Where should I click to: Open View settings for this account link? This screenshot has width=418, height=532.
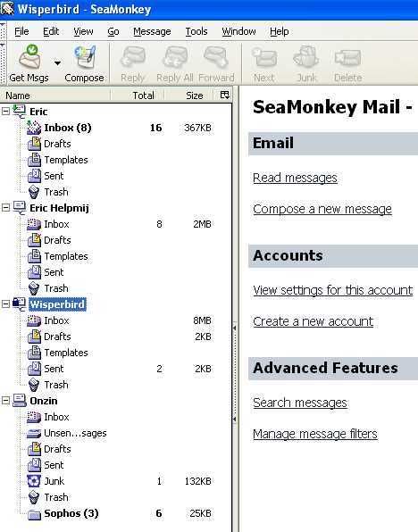coord(333,290)
